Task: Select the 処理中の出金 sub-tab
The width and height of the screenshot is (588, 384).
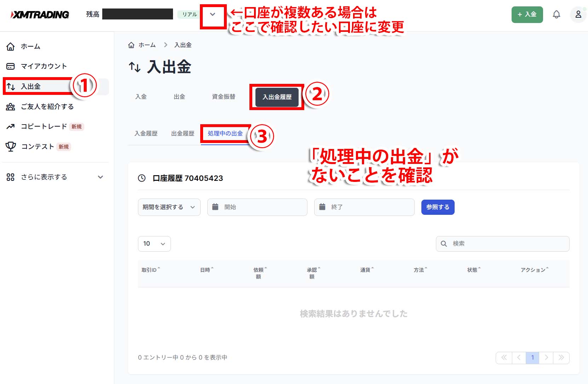Action: [x=225, y=133]
